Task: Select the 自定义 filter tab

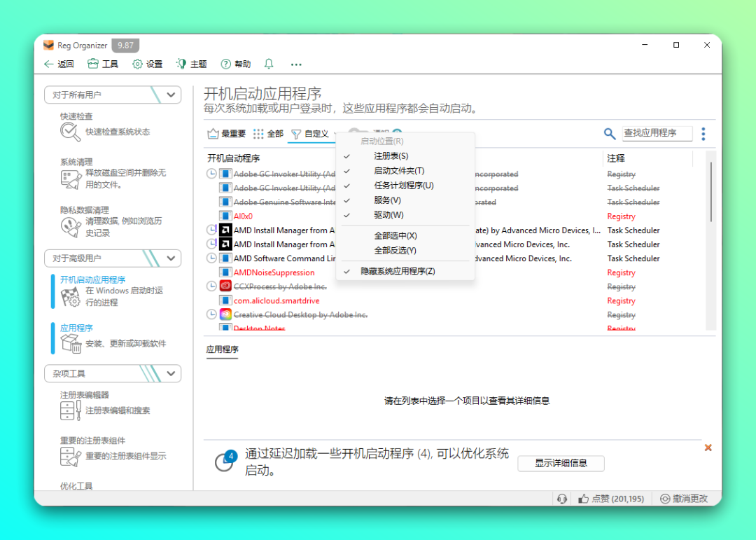Action: coord(311,134)
